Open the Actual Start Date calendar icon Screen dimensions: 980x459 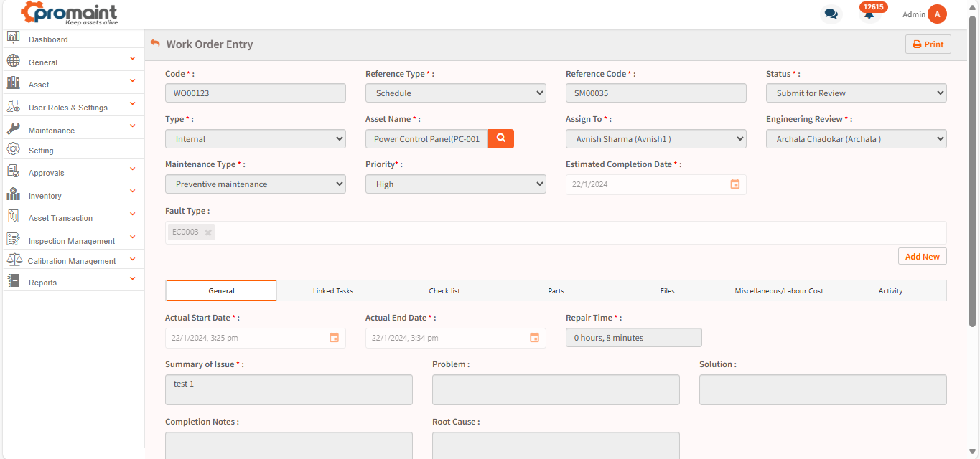(x=334, y=338)
